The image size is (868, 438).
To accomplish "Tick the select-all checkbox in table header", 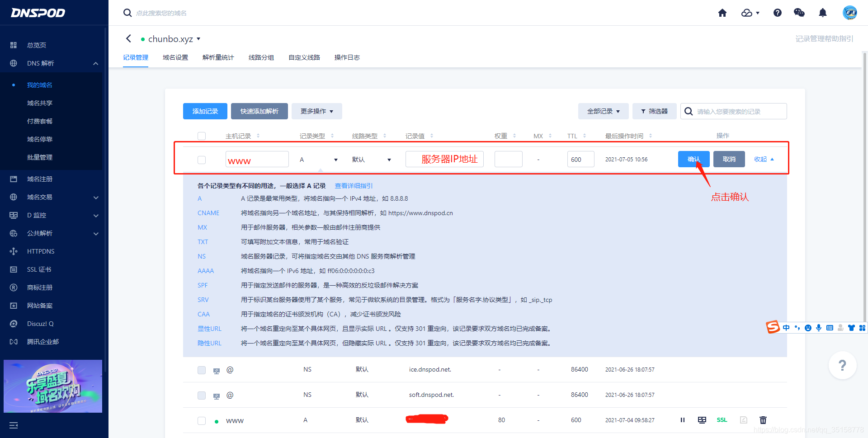I will [202, 136].
